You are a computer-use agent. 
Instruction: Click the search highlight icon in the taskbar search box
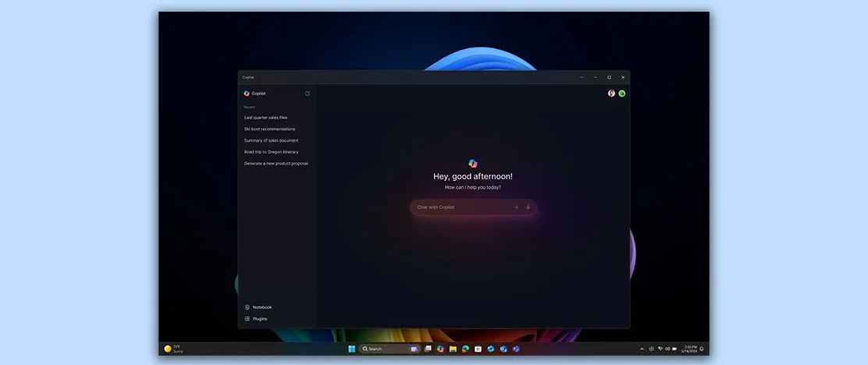414,349
